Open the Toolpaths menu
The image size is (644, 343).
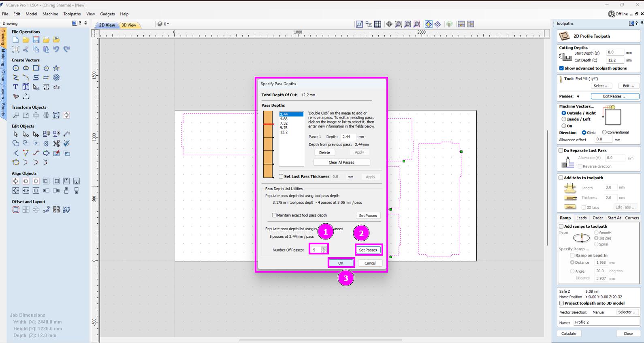click(72, 14)
